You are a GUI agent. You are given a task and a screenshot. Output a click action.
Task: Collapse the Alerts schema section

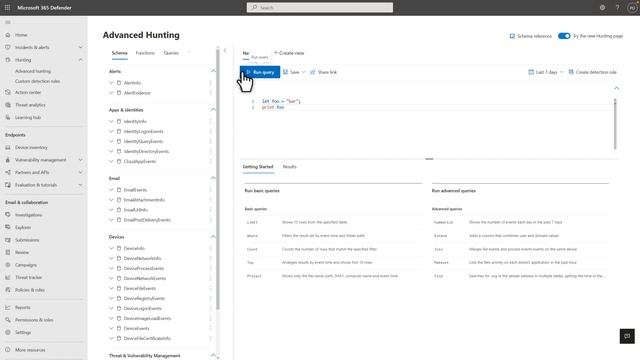click(x=213, y=71)
